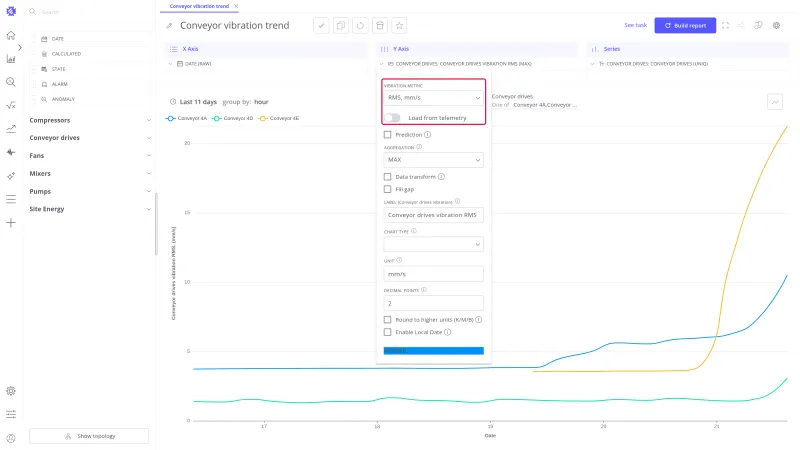Open the square-root formula icon in sidebar
This screenshot has height=450, width=800.
[x=11, y=106]
